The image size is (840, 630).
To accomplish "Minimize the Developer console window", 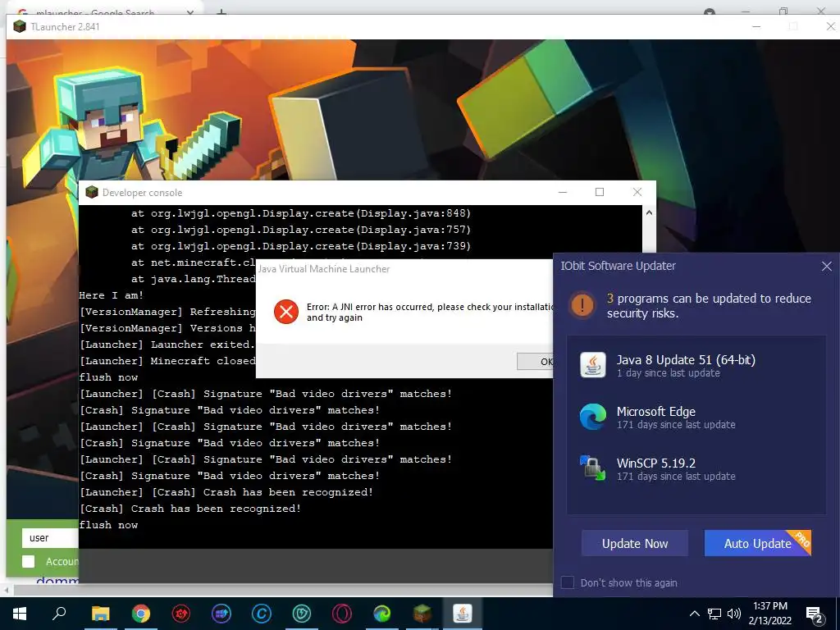I will click(x=563, y=192).
